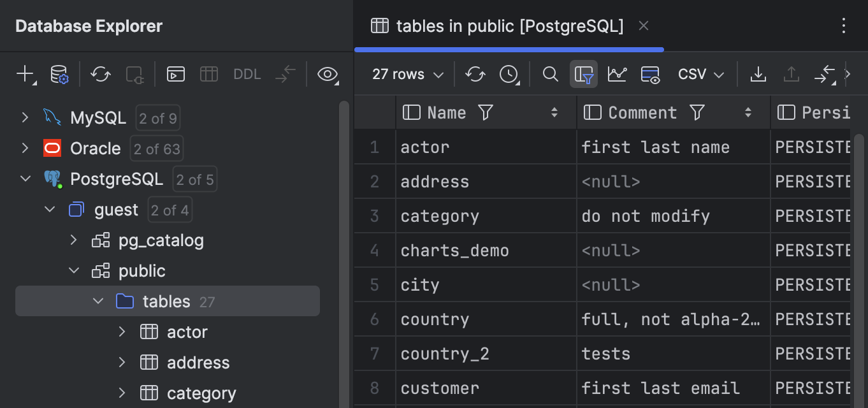Toggle the eye View Options icon
Image resolution: width=868 pixels, height=408 pixels.
click(328, 74)
